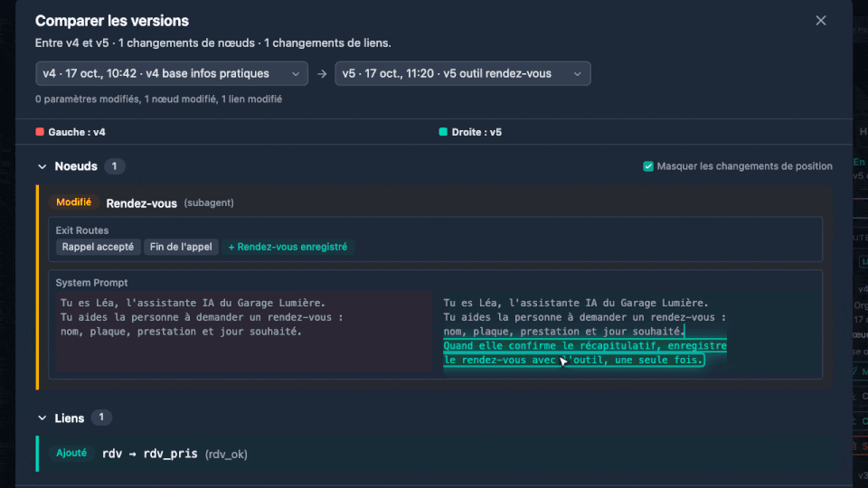This screenshot has width=868, height=488.
Task: Click the (subagent) type label
Action: coord(209,203)
